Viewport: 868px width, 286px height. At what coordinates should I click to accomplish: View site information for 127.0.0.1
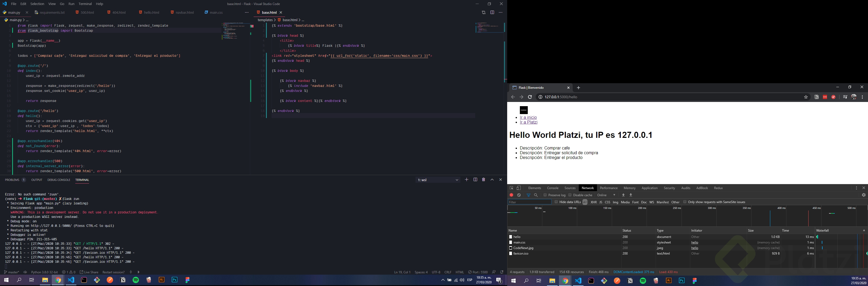(x=540, y=97)
